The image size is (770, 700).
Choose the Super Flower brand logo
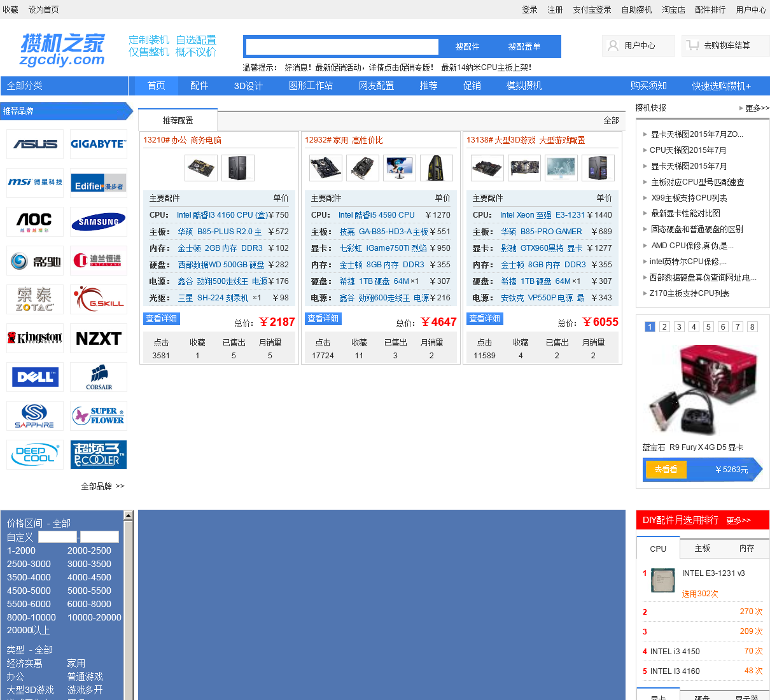point(99,416)
